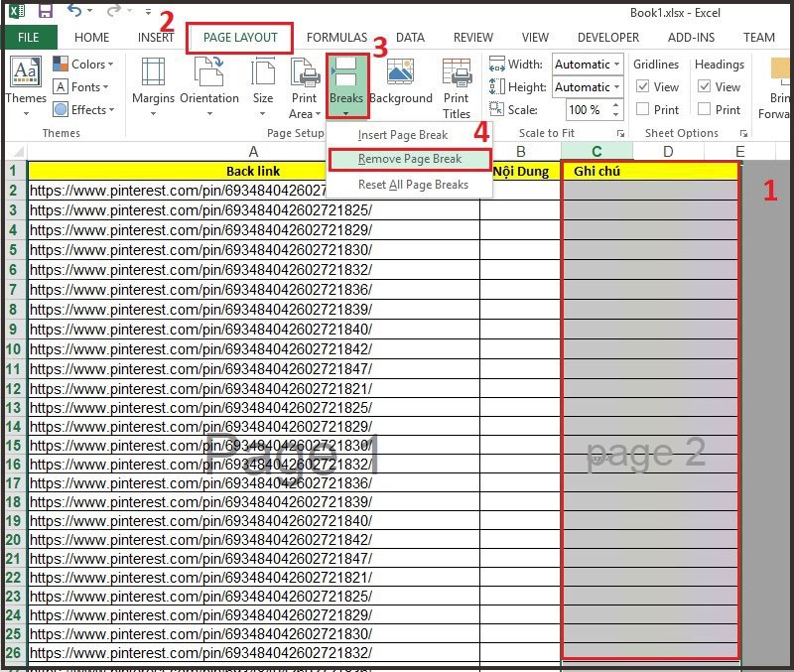Viewport: 794px width, 672px height.
Task: Click the Width scale icon
Action: 497,65
